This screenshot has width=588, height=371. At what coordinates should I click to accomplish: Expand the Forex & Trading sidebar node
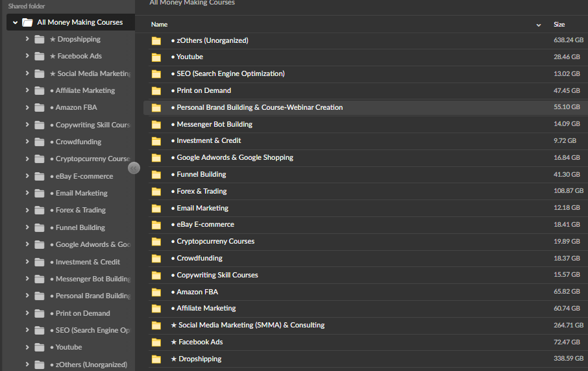(27, 210)
